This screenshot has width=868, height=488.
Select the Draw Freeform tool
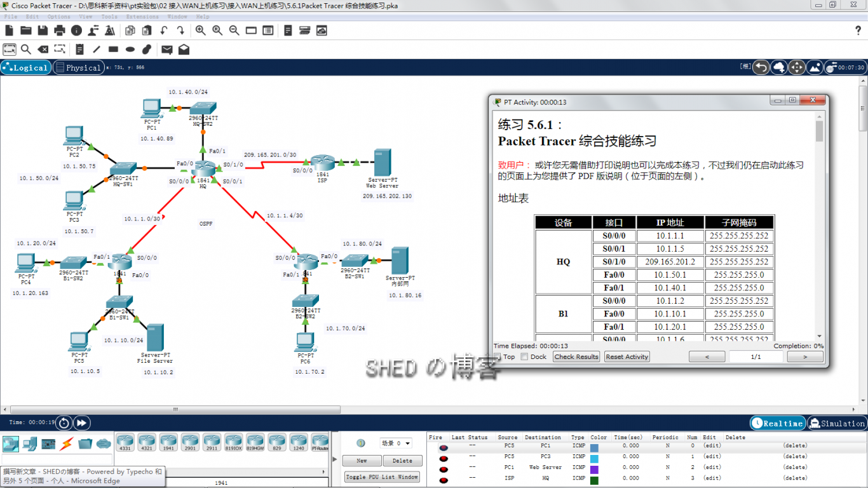coord(147,49)
